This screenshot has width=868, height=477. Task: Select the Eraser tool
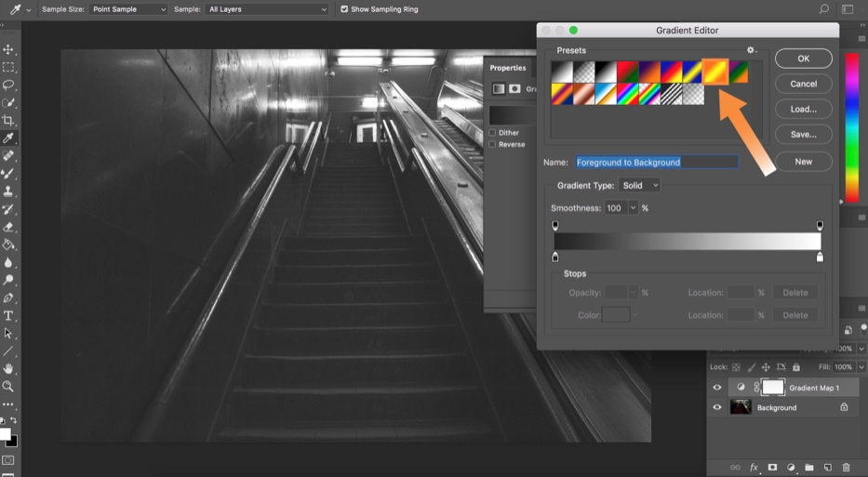coord(8,227)
